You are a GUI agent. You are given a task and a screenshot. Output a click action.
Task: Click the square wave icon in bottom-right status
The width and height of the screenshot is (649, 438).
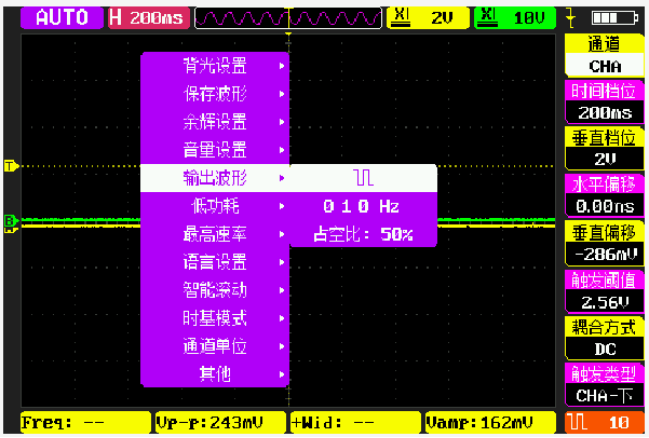click(577, 422)
